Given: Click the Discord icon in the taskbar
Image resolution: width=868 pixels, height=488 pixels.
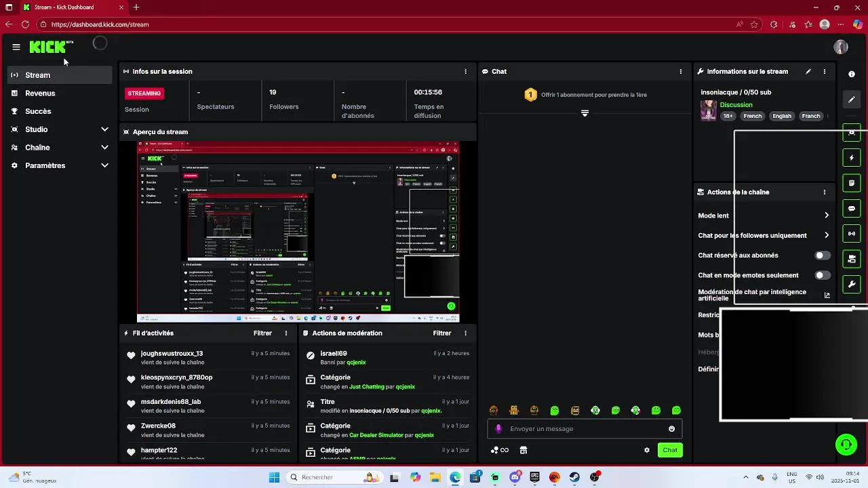Looking at the screenshot, I should [x=515, y=478].
